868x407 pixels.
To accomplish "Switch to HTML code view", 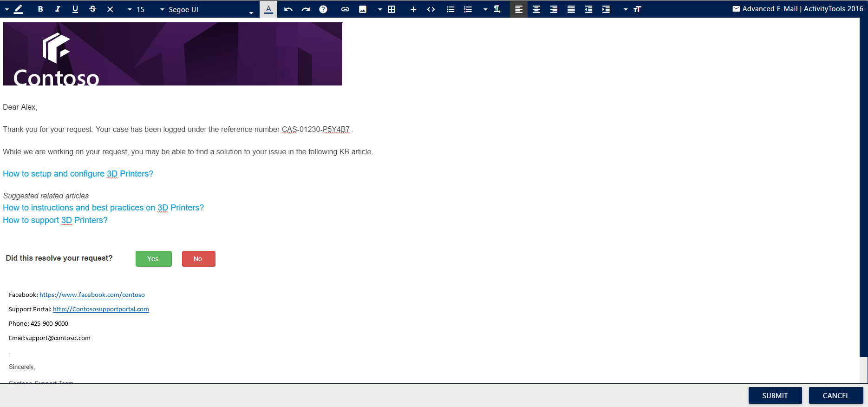I will click(x=431, y=9).
